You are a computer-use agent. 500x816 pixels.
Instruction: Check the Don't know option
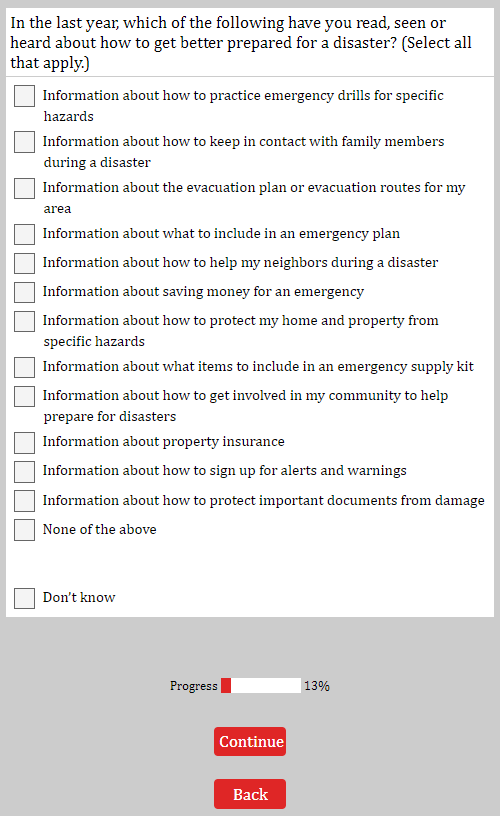pyautogui.click(x=24, y=598)
